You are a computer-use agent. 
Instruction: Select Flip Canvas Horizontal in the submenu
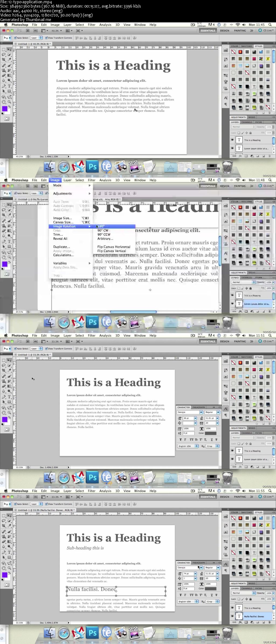tap(114, 247)
